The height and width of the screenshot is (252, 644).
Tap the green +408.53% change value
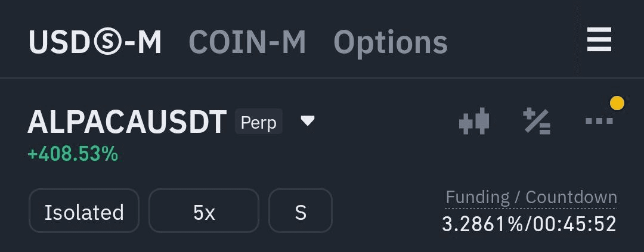73,154
